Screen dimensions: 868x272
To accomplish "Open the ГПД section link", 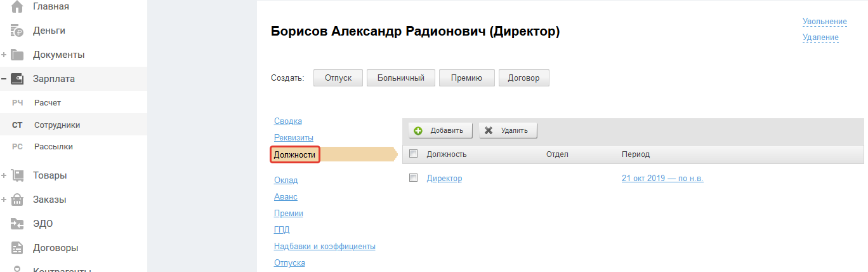I will pyautogui.click(x=282, y=230).
